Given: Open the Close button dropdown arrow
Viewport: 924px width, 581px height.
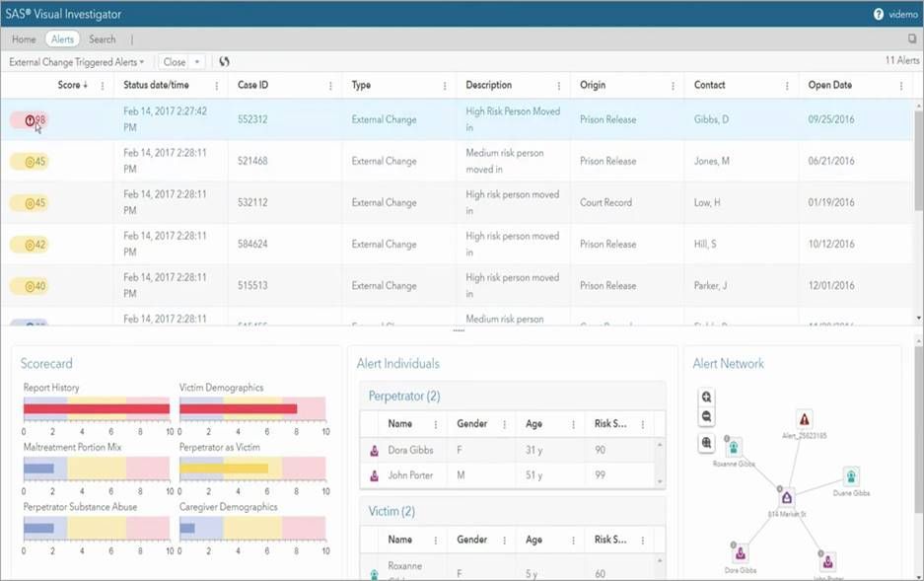Looking at the screenshot, I should 197,62.
